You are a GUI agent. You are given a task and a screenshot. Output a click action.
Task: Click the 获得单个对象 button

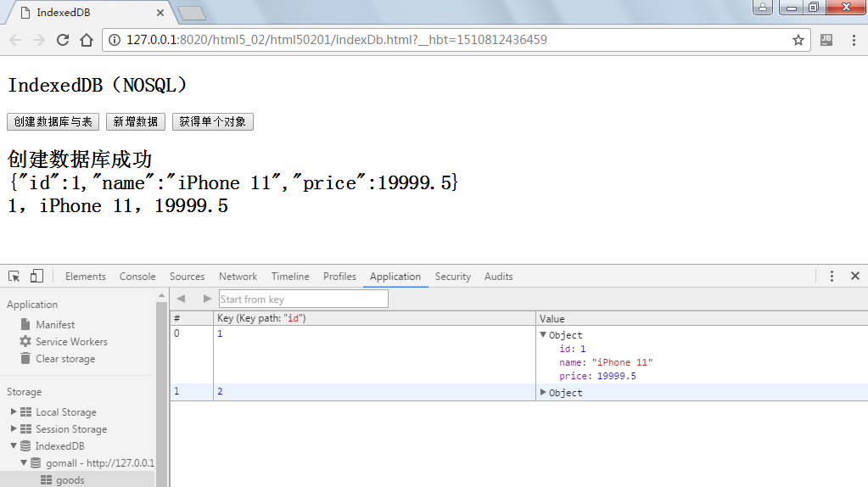click(x=213, y=122)
